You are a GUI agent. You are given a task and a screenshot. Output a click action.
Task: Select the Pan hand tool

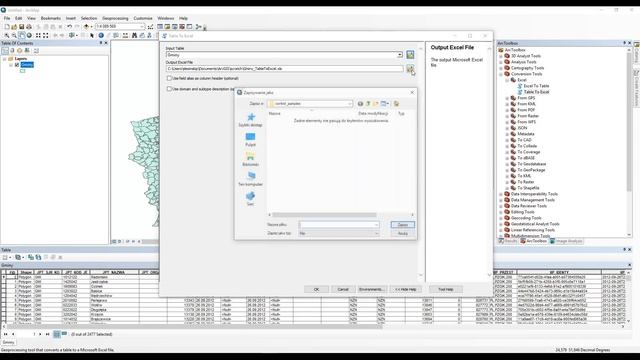coord(22,36)
